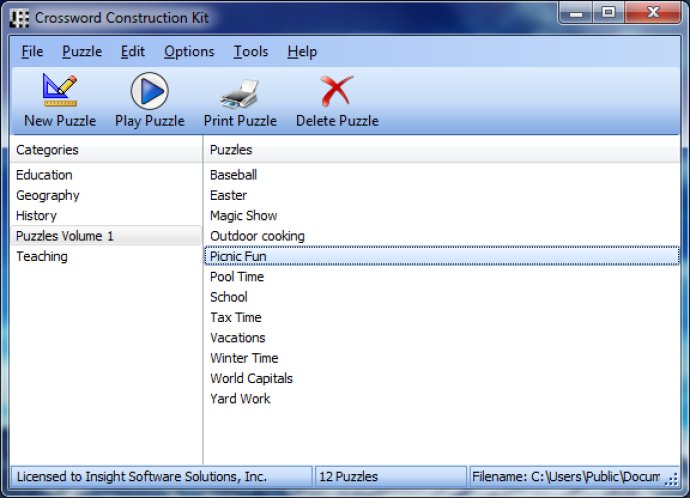The height and width of the screenshot is (498, 690).
Task: Select the Tax Time puzzle
Action: click(x=442, y=317)
